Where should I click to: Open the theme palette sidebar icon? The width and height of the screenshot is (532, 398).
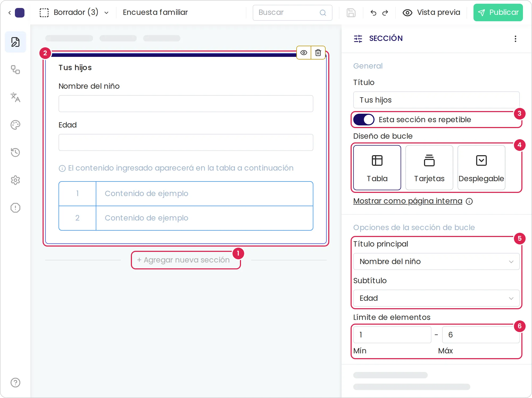[15, 125]
